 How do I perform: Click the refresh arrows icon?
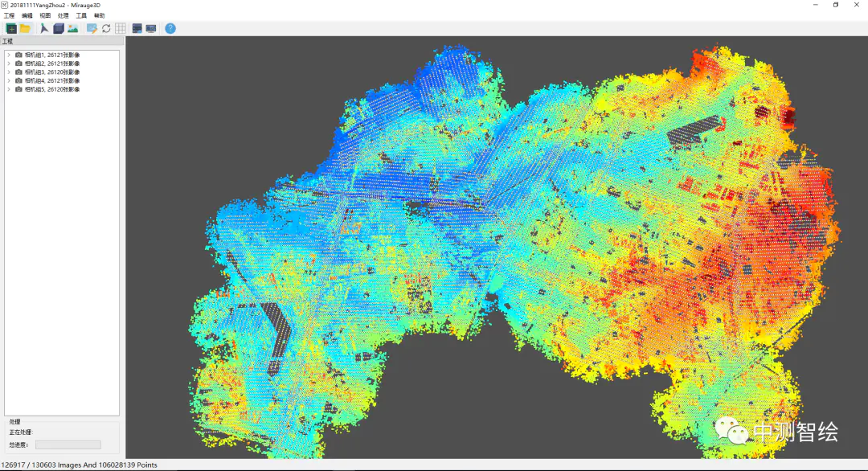coord(106,28)
